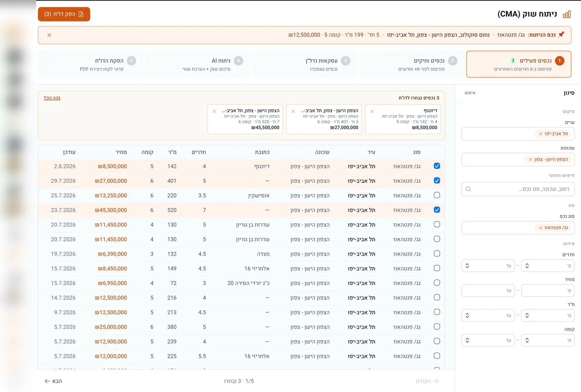Image resolution: width=581 pixels, height=392 pixels.
Task: Uncheck the ₪45,500,000 row checkbox
Action: tap(437, 210)
